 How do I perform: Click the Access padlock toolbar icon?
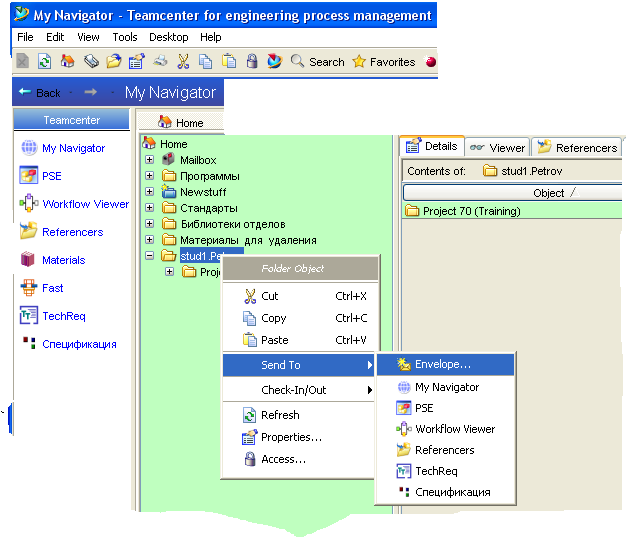click(252, 61)
